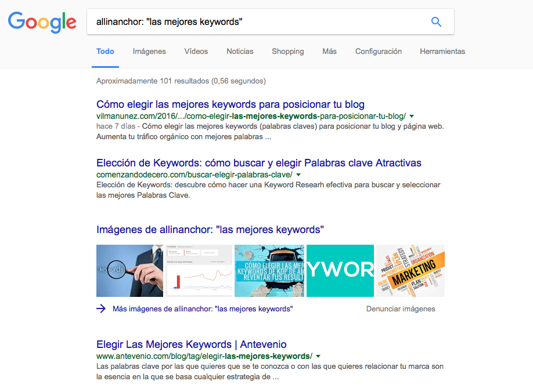This screenshot has width=533, height=392.
Task: Open the Noticias tab
Action: pos(240,52)
